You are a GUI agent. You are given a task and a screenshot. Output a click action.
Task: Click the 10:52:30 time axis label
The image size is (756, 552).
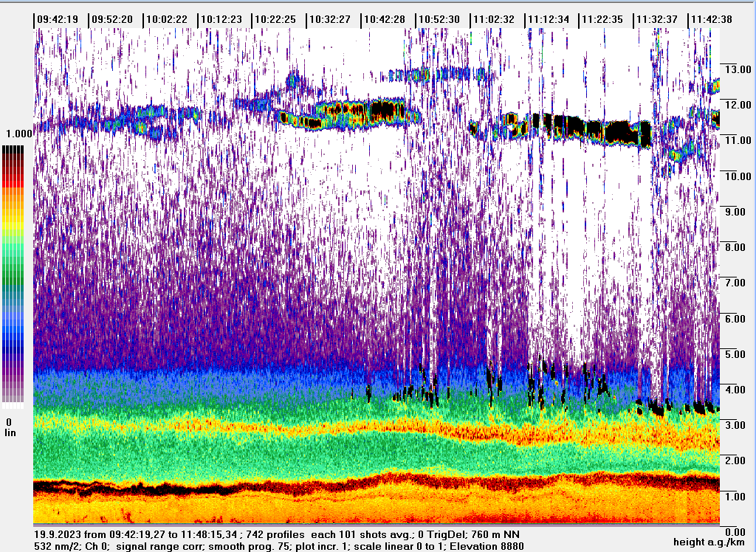[x=439, y=20]
